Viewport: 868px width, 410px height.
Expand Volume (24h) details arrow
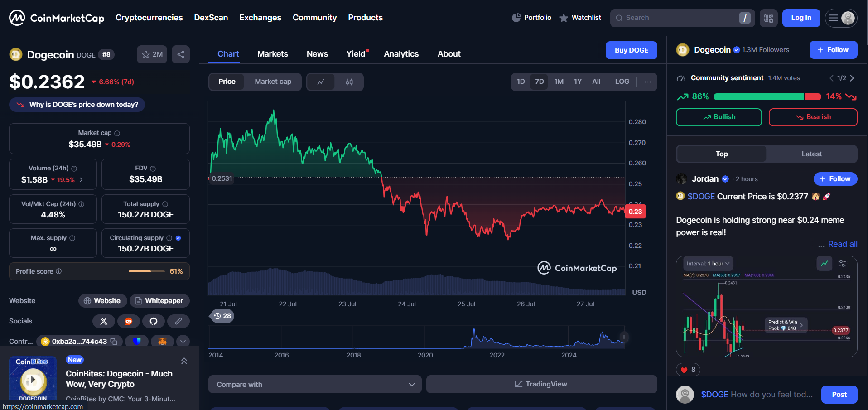(81, 180)
